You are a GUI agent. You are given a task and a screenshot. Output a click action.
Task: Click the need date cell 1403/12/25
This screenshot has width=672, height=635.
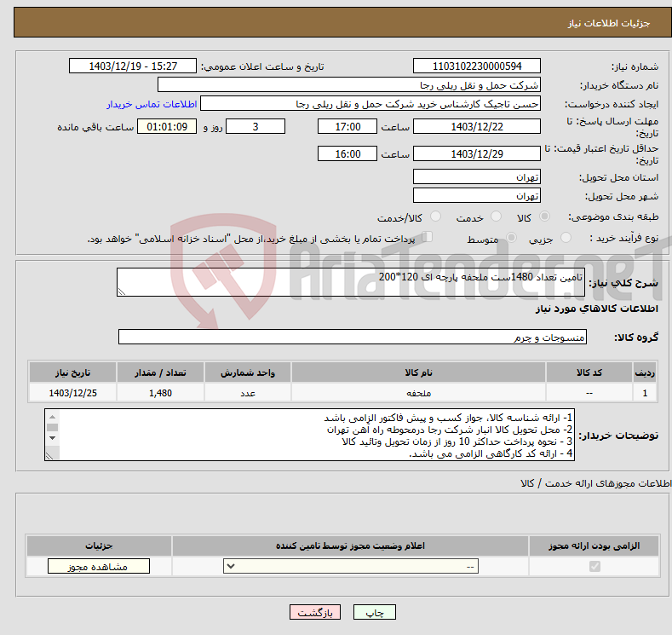(x=73, y=393)
